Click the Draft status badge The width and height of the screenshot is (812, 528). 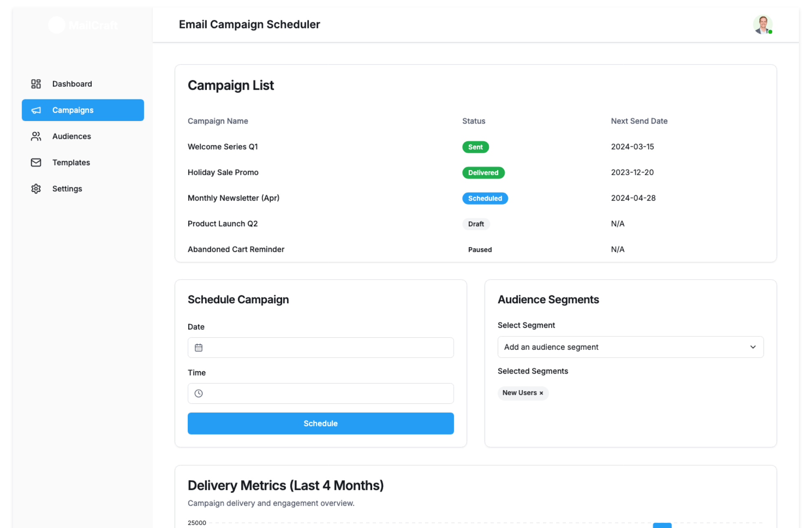(x=476, y=224)
